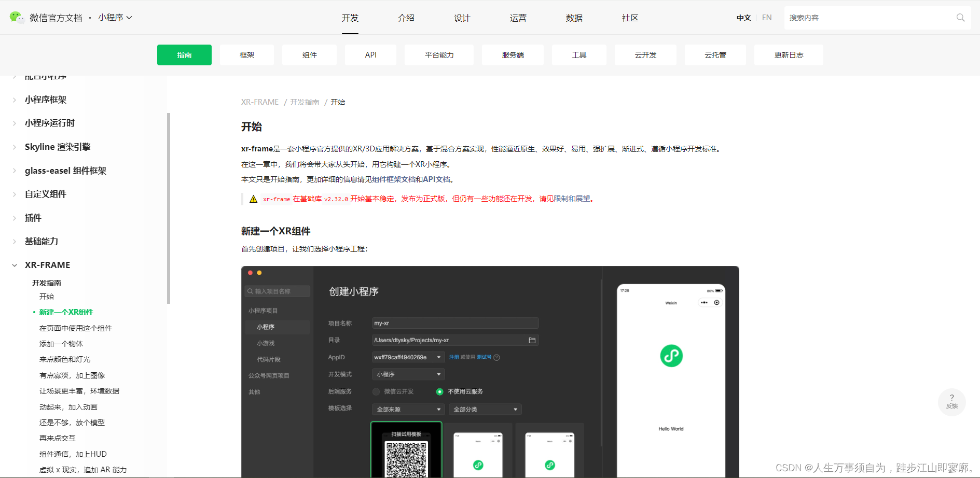Image resolution: width=980 pixels, height=478 pixels.
Task: Switch to the 社区 tab
Action: (630, 17)
